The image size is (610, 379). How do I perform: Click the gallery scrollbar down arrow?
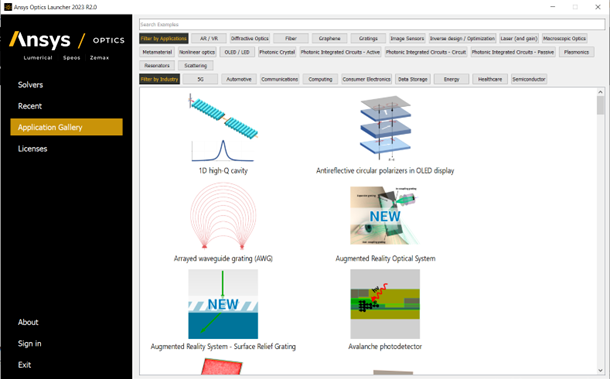[600, 370]
